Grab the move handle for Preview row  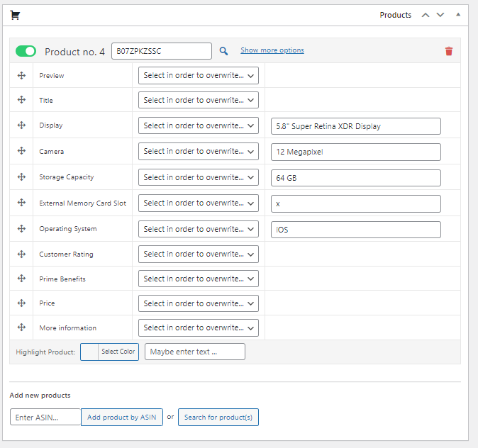[21, 75]
